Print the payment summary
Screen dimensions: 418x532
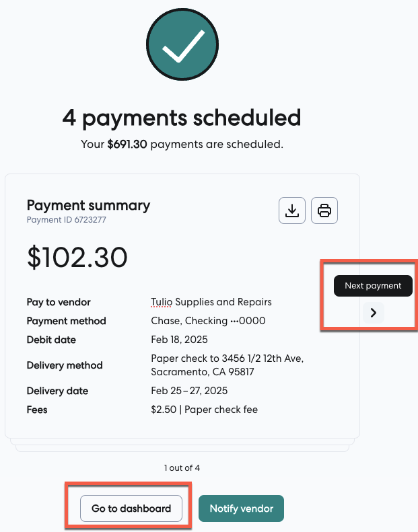pos(324,211)
